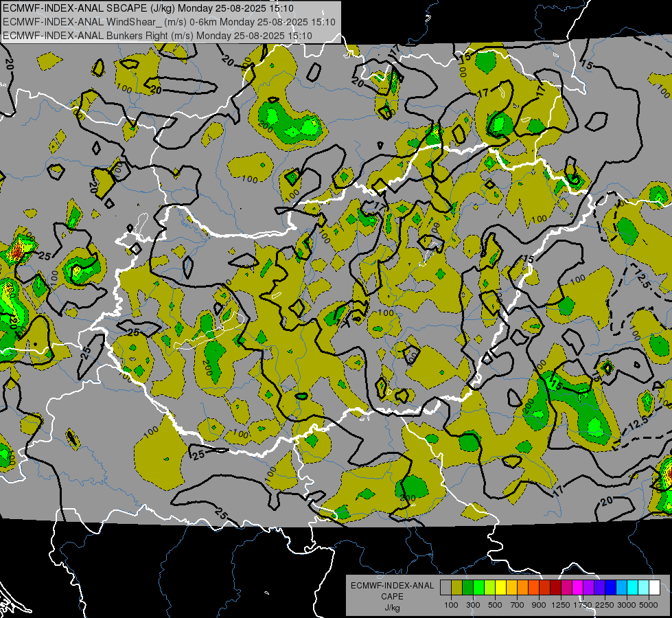The width and height of the screenshot is (672, 618).
Task: Choose the red-orange swatch before 900
Action: tap(533, 587)
